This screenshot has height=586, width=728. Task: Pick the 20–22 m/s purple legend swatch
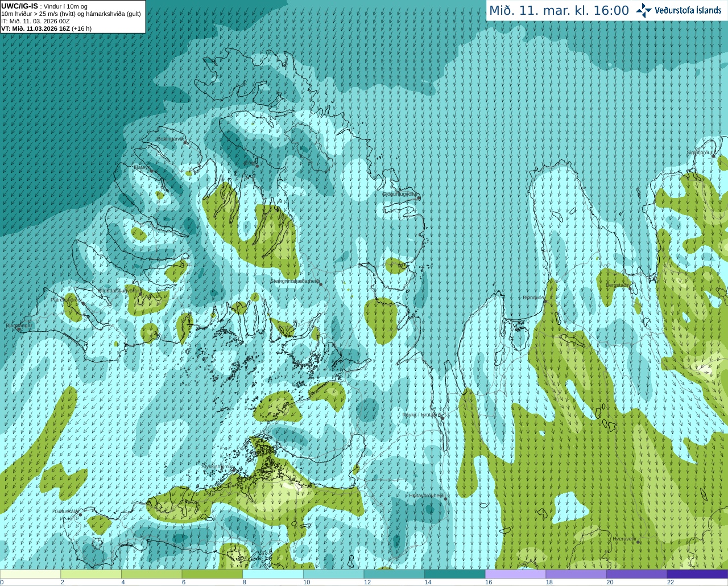click(x=636, y=574)
